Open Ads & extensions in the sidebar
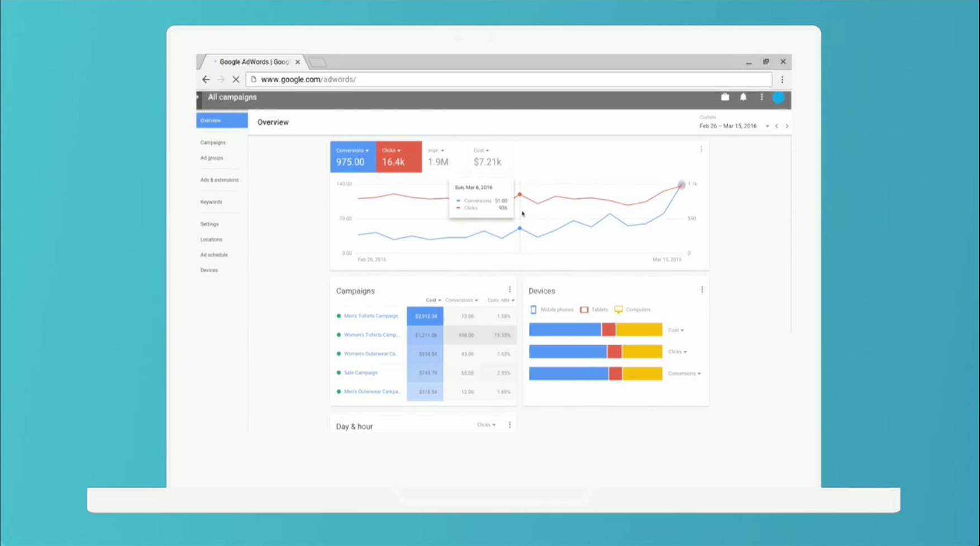 tap(219, 180)
